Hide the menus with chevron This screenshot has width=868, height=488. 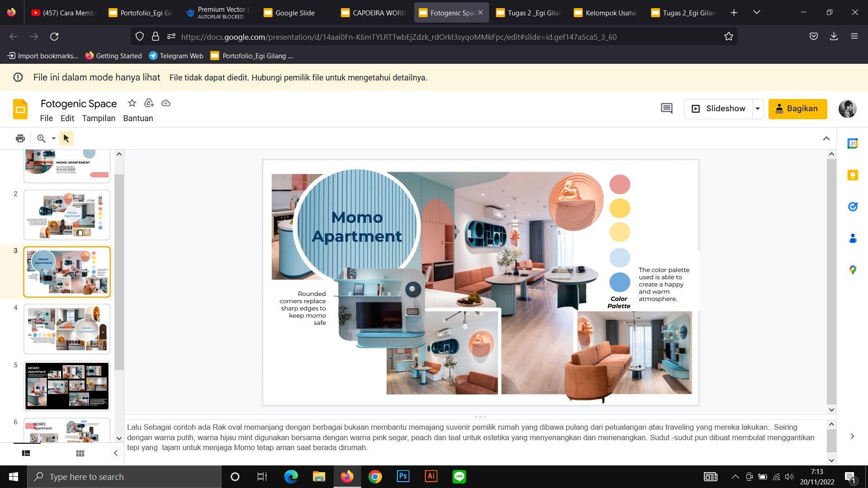coord(826,138)
